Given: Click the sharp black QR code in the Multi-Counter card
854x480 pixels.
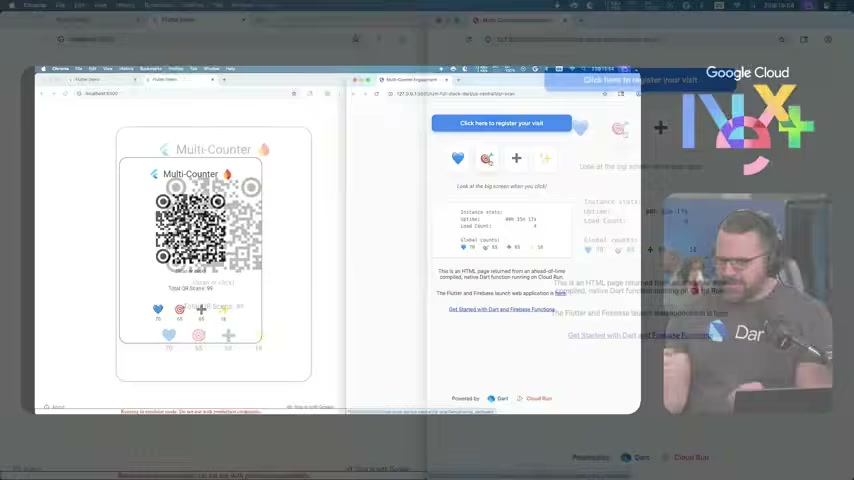Looking at the screenshot, I should [190, 229].
